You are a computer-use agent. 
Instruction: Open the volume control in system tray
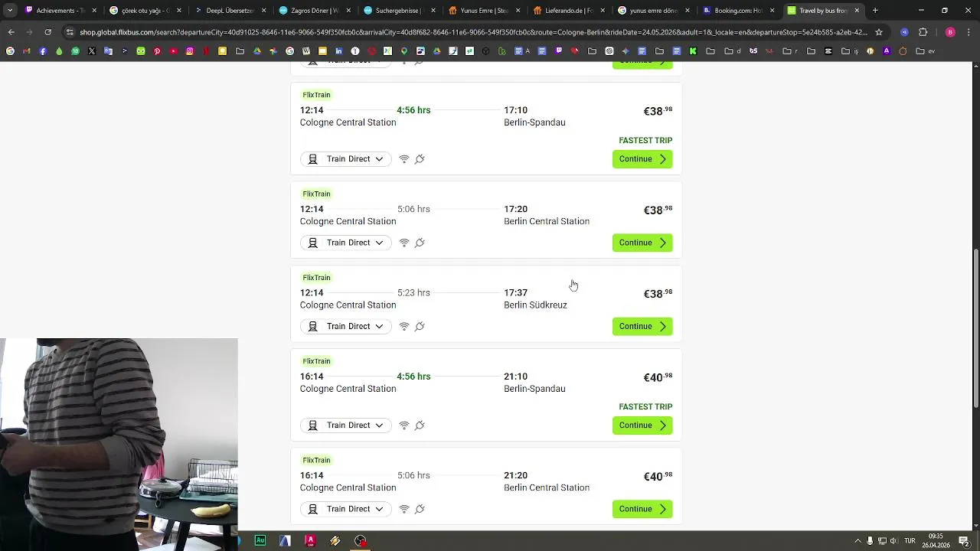(893, 540)
